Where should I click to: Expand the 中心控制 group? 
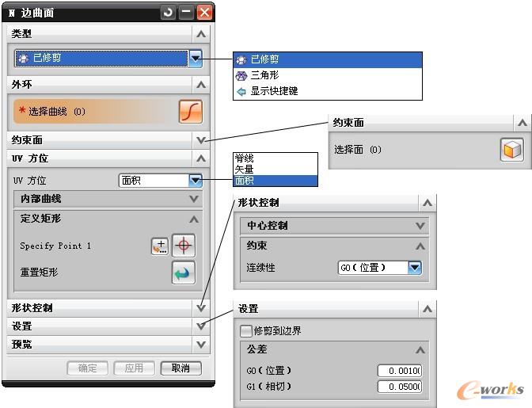420,226
